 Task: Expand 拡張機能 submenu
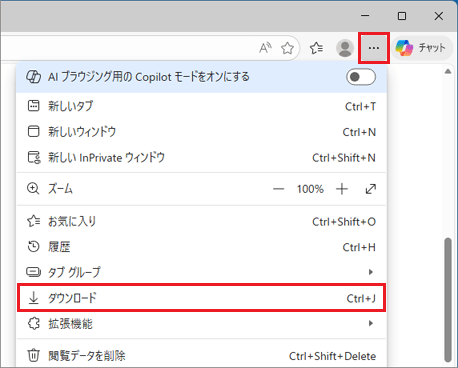point(202,323)
